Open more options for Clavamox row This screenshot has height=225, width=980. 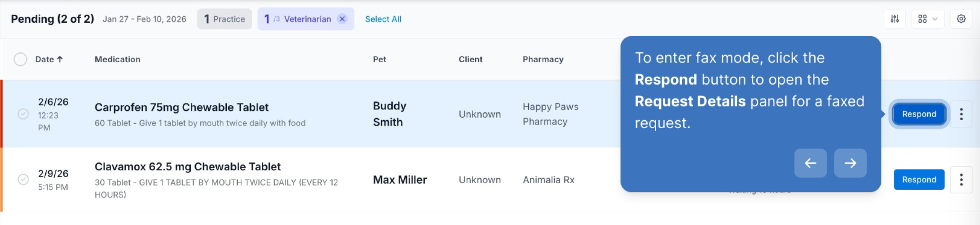coord(961,180)
